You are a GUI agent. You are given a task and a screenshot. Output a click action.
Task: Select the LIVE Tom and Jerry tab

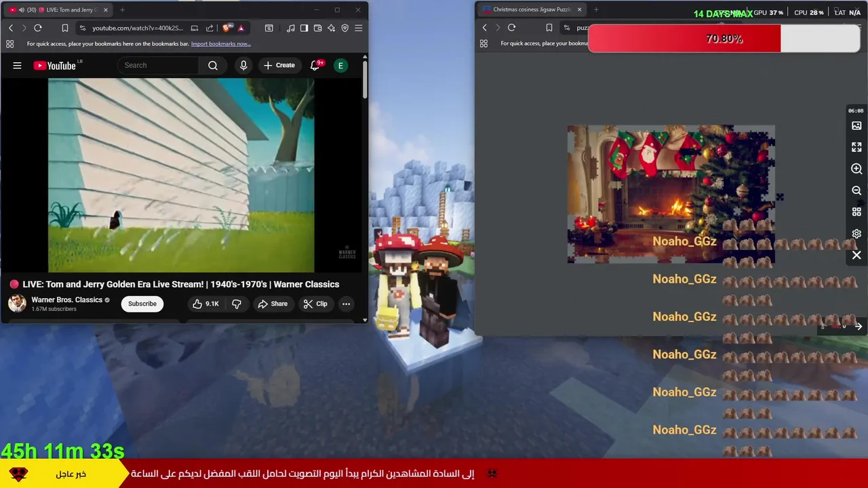click(x=58, y=10)
